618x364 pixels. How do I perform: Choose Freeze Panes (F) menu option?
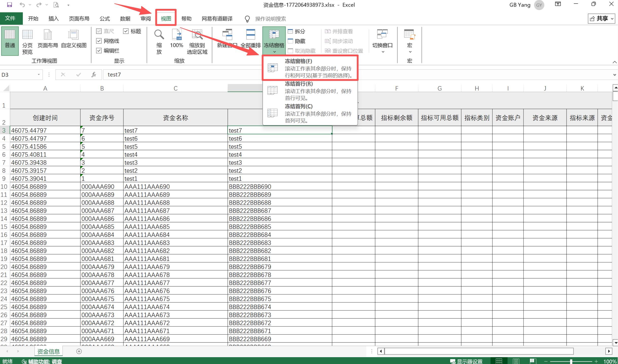point(310,68)
